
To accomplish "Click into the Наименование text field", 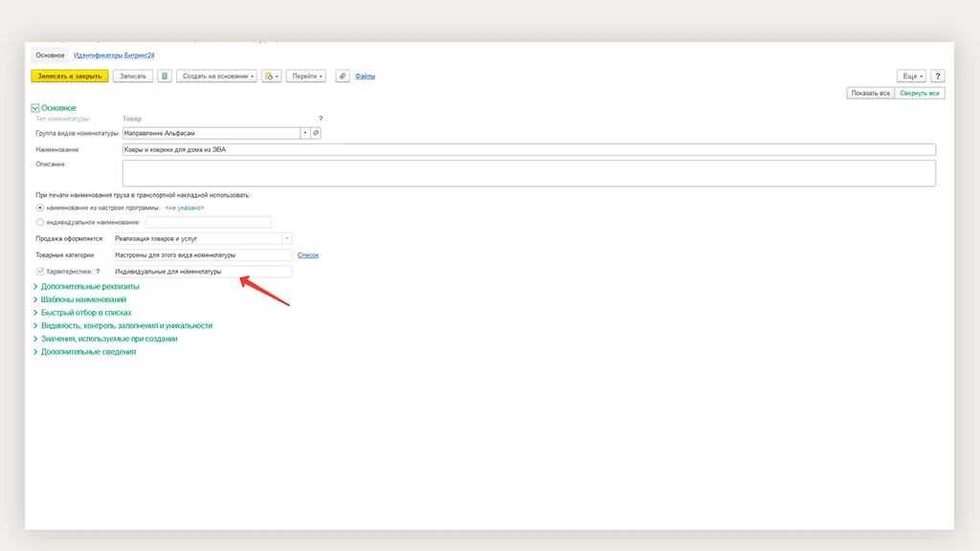I will (x=526, y=149).
